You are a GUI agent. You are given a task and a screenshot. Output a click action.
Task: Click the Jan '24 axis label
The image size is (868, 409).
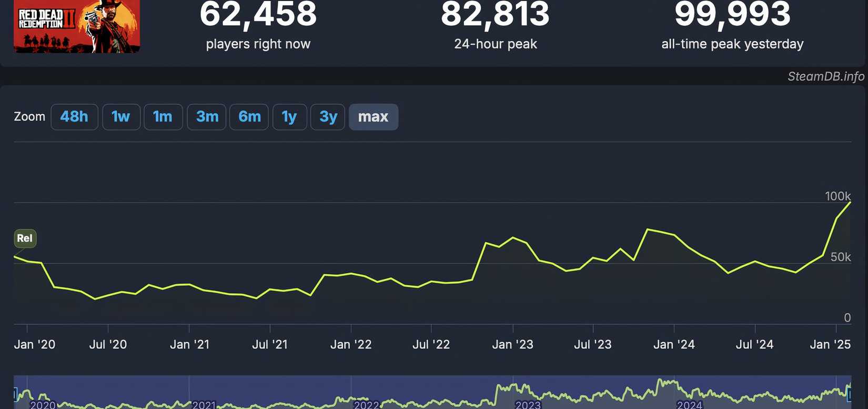click(x=674, y=344)
